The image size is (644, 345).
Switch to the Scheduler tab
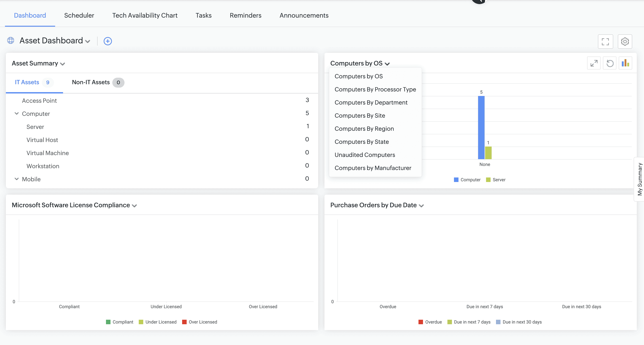pyautogui.click(x=79, y=16)
